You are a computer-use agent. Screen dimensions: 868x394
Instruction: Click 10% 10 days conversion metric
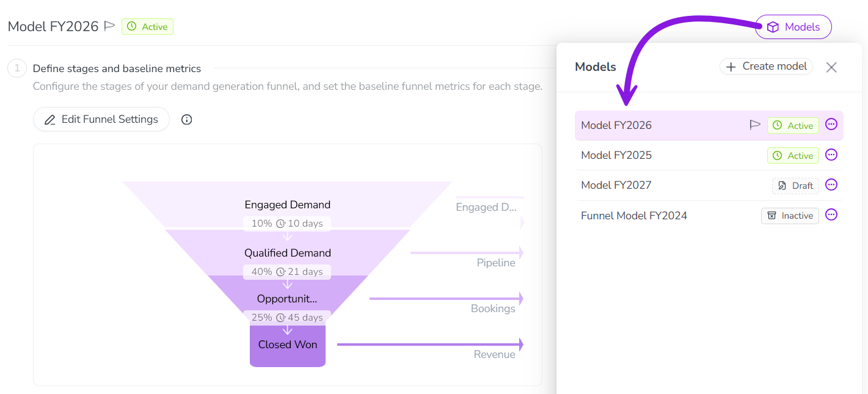(287, 224)
